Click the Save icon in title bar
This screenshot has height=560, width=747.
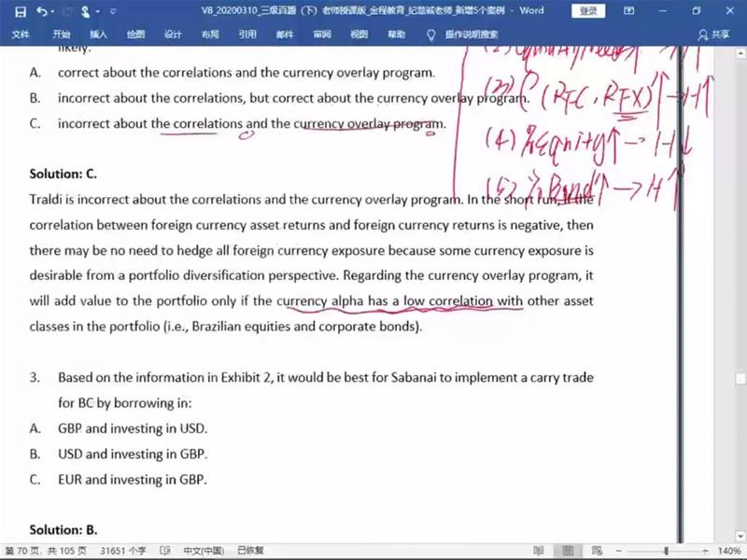pos(20,11)
